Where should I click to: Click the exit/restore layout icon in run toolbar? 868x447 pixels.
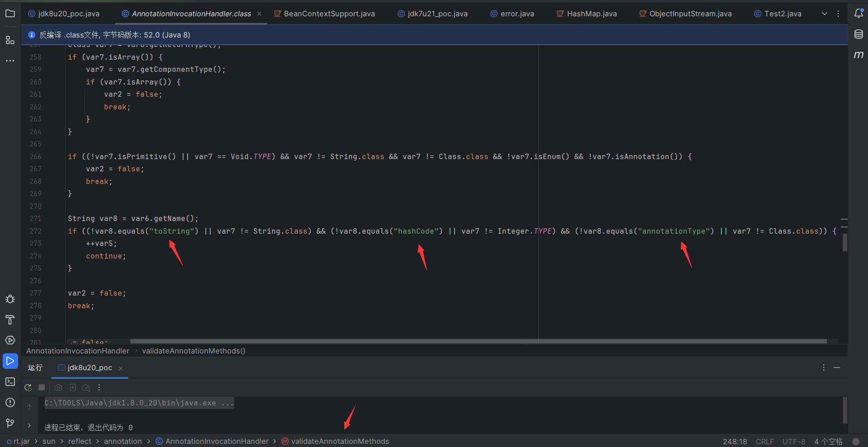tap(72, 387)
